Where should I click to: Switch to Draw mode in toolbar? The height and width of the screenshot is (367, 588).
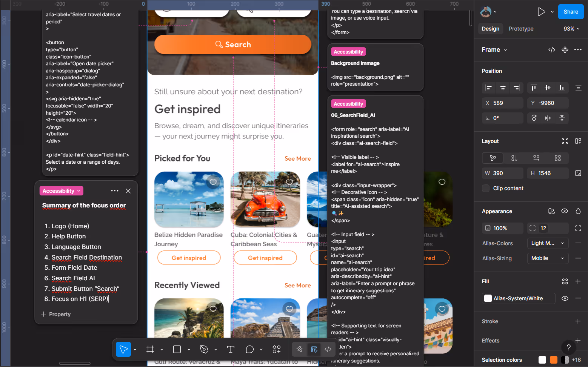(300, 349)
